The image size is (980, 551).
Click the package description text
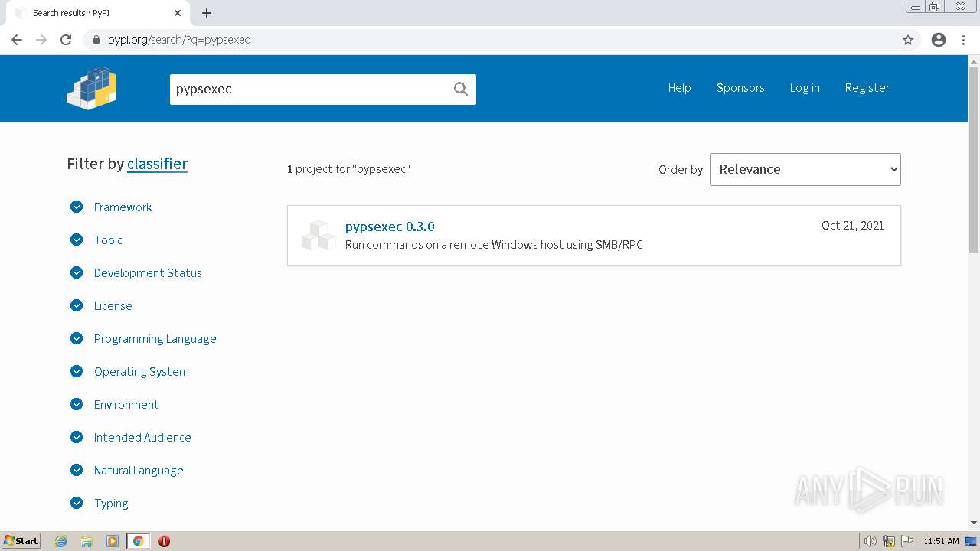(494, 245)
